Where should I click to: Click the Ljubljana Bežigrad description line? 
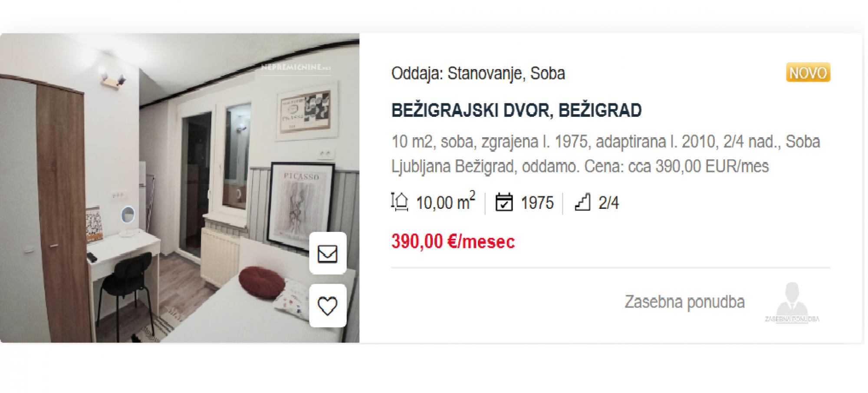click(580, 166)
